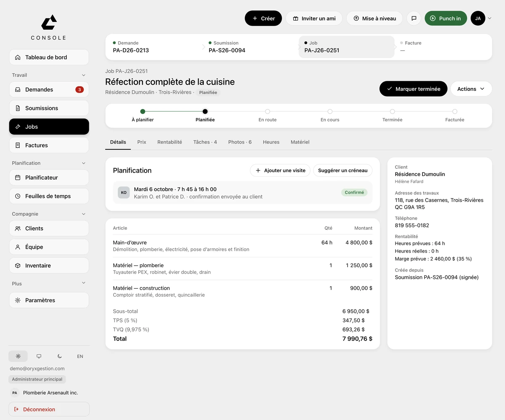Image resolution: width=505 pixels, height=420 pixels.
Task: Click the clock icon beside Feuilles de temps
Action: (18, 196)
